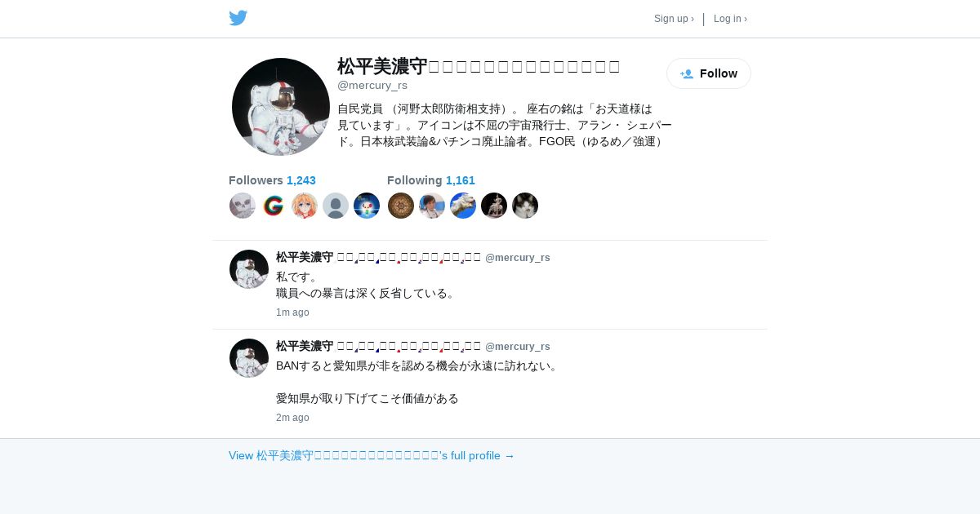Click the Google G logo follower avatar

[x=274, y=206]
